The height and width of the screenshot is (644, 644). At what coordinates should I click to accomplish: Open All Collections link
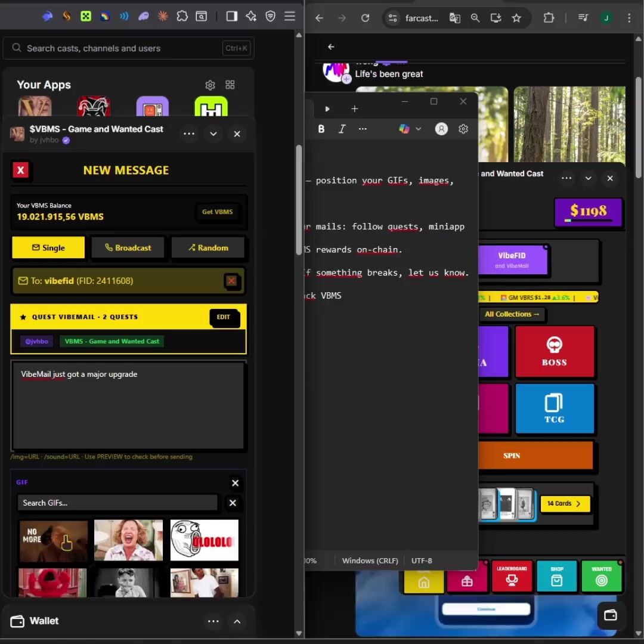pos(512,314)
